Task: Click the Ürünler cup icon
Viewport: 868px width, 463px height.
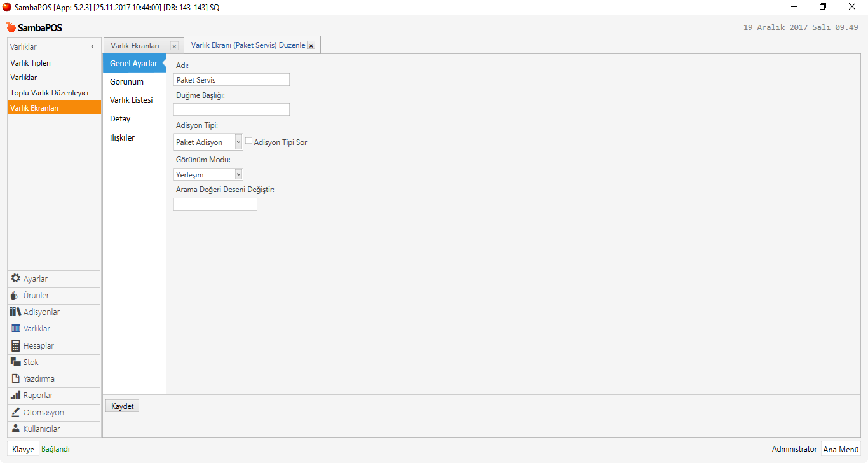Action: tap(15, 296)
